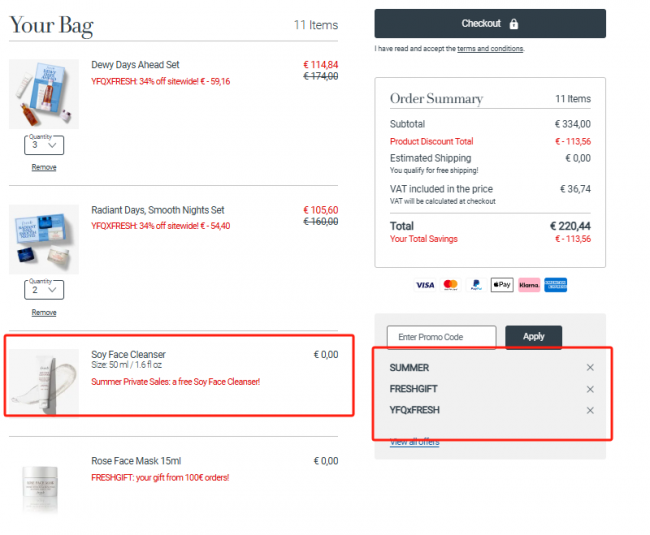Click the Checkout button

pyautogui.click(x=490, y=24)
